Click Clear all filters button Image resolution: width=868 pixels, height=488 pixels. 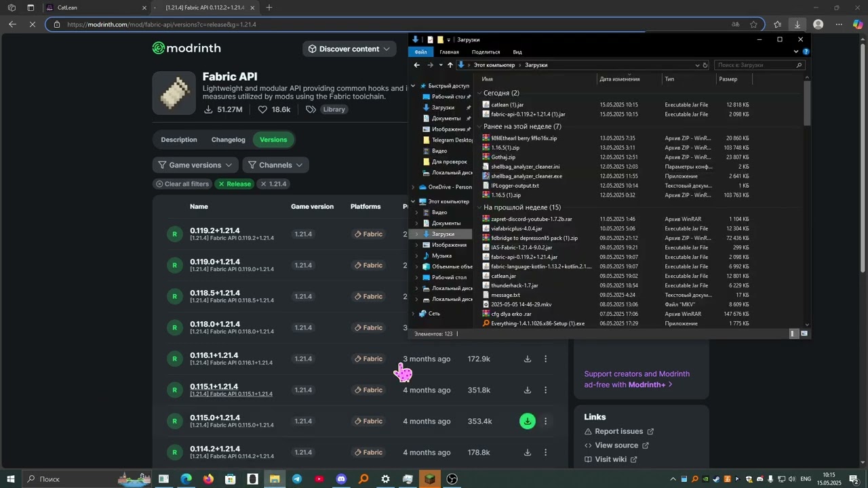click(x=182, y=184)
